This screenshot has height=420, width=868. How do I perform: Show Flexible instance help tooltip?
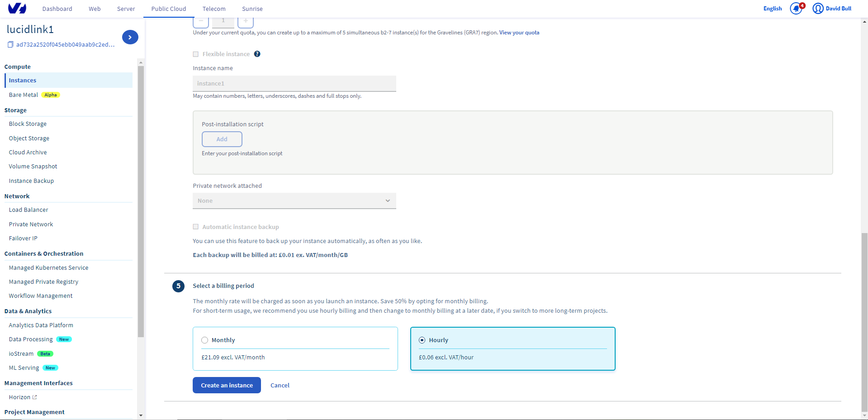(257, 54)
